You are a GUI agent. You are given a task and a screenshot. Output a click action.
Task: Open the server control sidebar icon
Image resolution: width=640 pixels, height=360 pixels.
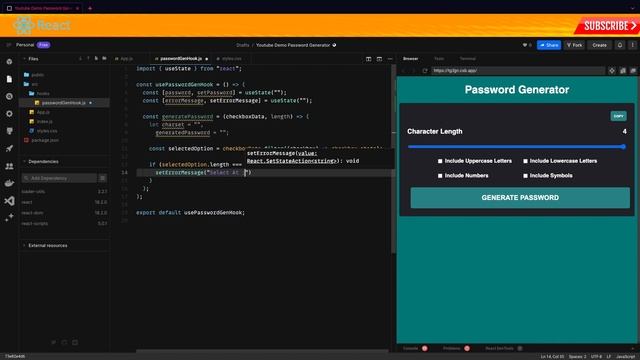[x=9, y=131]
